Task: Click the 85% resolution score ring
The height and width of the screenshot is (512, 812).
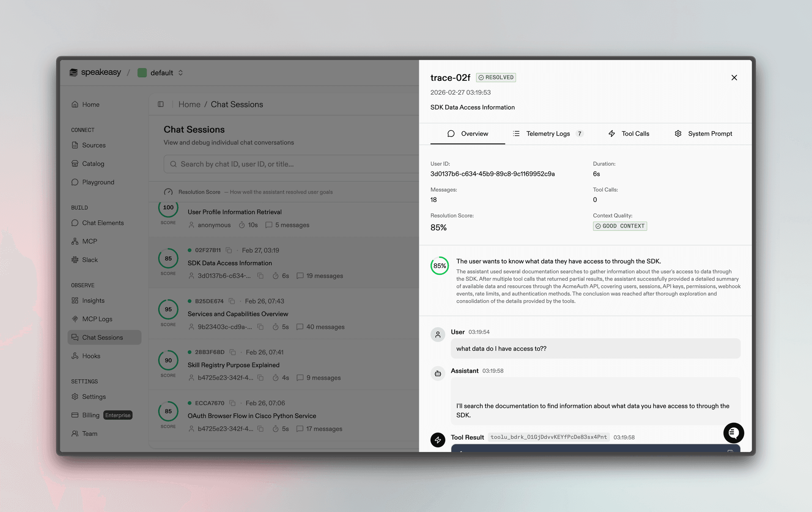Action: pyautogui.click(x=439, y=266)
